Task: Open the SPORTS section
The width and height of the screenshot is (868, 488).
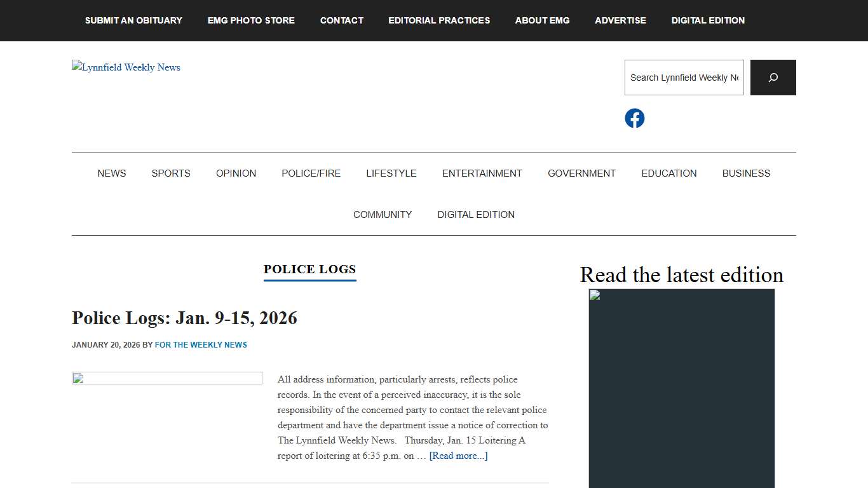Action: pyautogui.click(x=170, y=173)
